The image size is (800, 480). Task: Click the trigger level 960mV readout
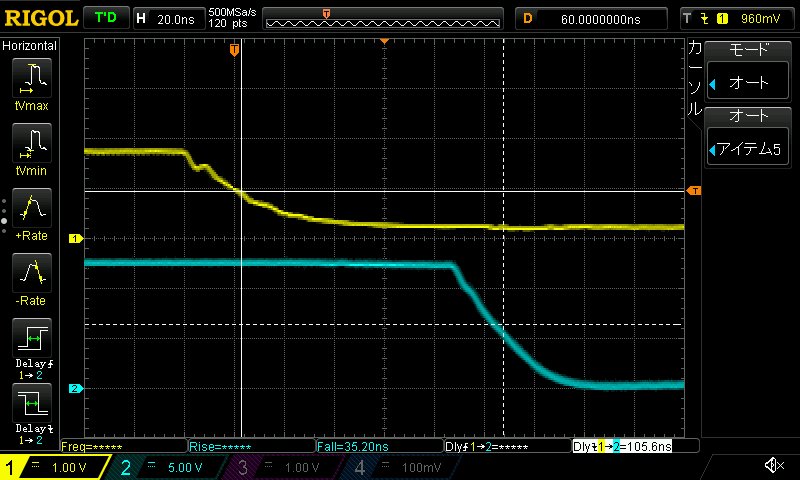pyautogui.click(x=760, y=19)
